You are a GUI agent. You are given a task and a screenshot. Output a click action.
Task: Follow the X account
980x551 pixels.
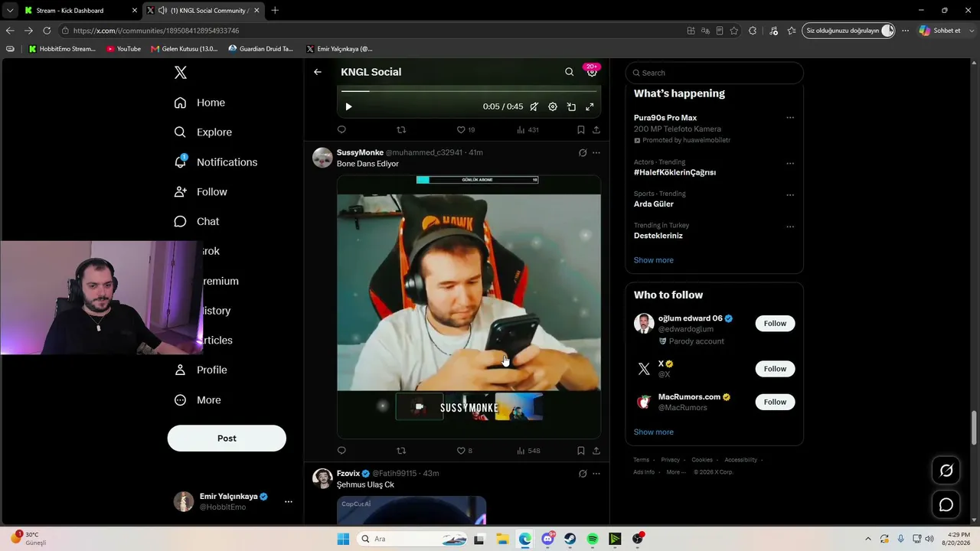(775, 369)
